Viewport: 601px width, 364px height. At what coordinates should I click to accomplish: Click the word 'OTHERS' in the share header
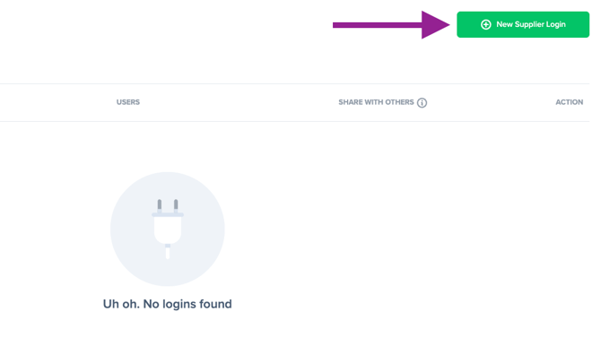[399, 102]
